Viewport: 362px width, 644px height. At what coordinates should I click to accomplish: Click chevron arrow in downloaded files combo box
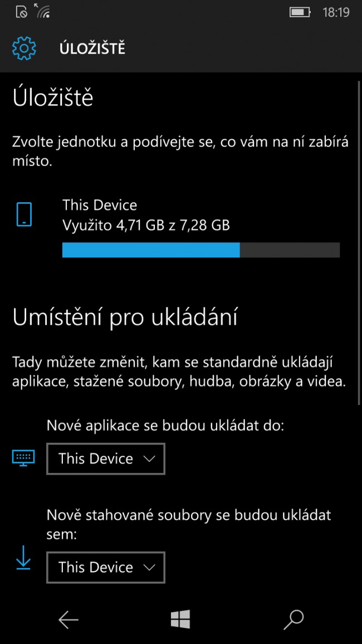149,568
